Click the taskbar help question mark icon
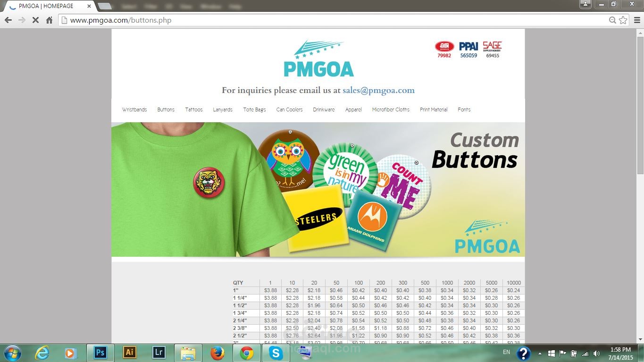The image size is (644, 362). pyautogui.click(x=523, y=353)
